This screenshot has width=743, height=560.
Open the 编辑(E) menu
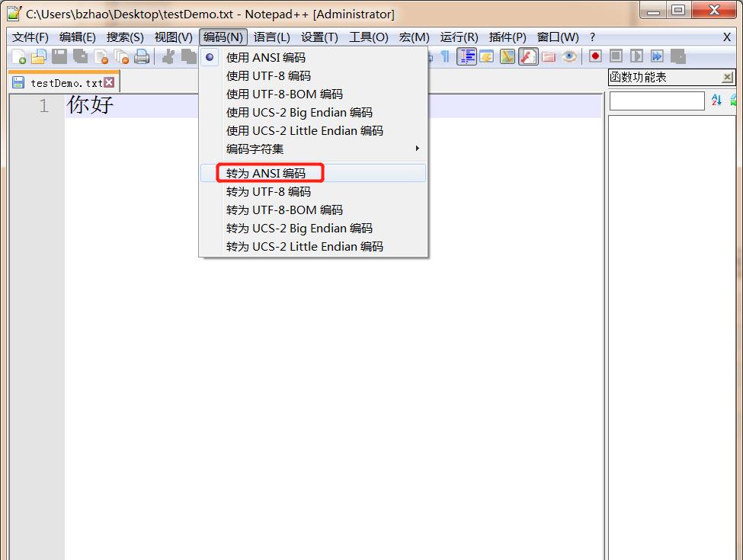tap(78, 37)
